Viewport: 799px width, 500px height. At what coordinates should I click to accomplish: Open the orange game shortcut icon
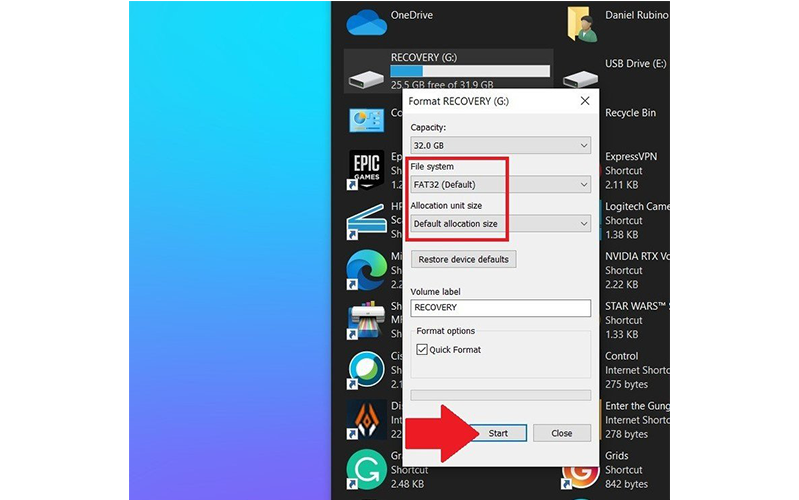(366, 420)
